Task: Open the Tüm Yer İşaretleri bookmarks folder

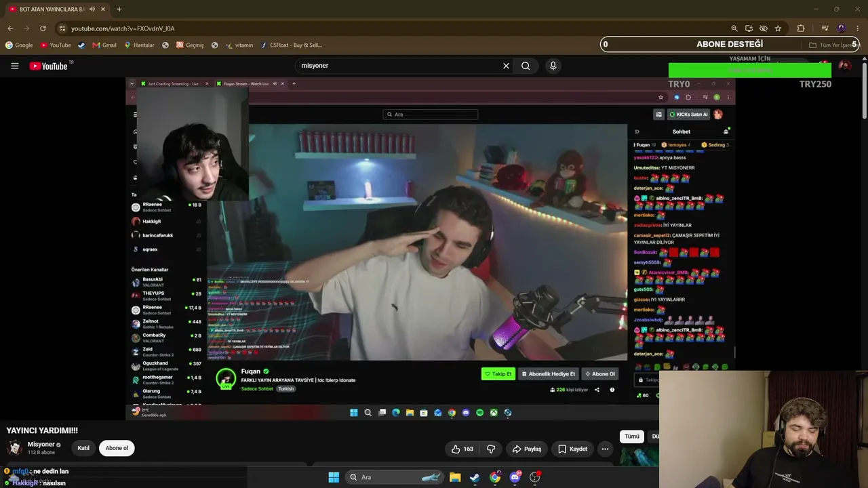Action: [x=834, y=45]
